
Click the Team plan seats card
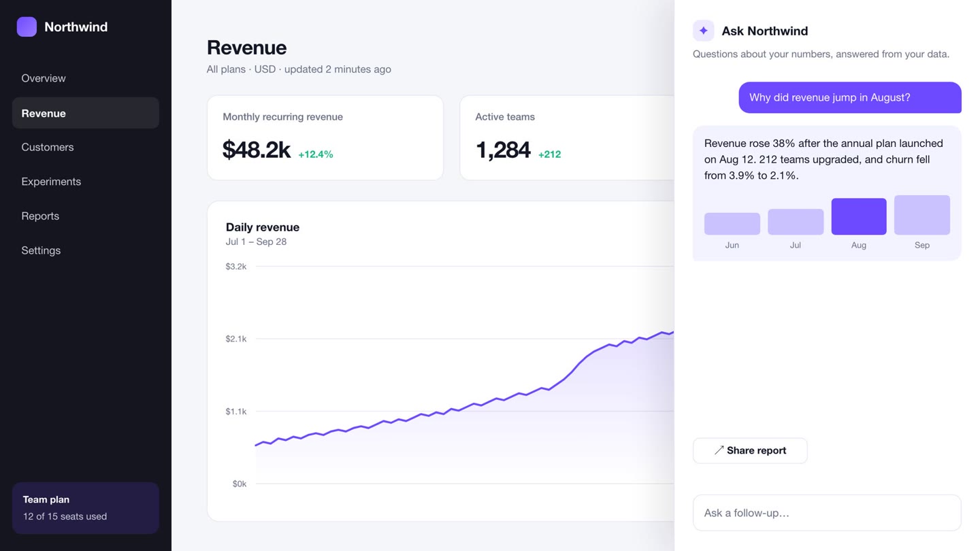click(86, 508)
